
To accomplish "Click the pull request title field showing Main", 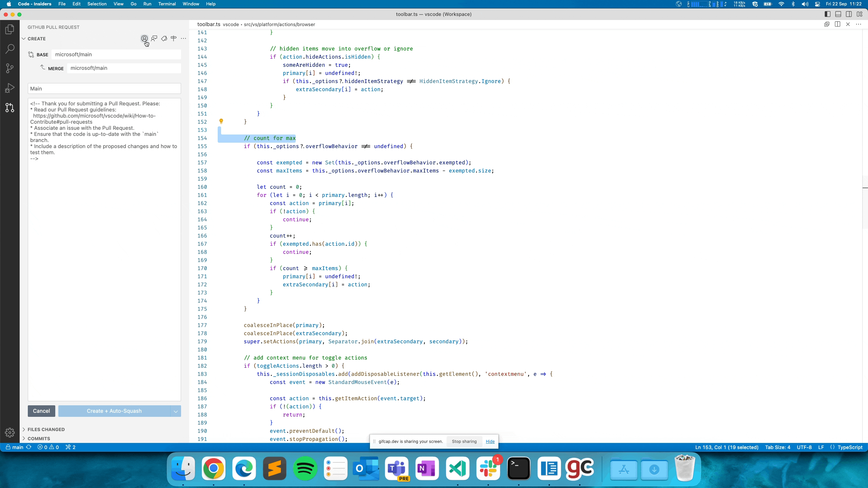I will pyautogui.click(x=104, y=88).
